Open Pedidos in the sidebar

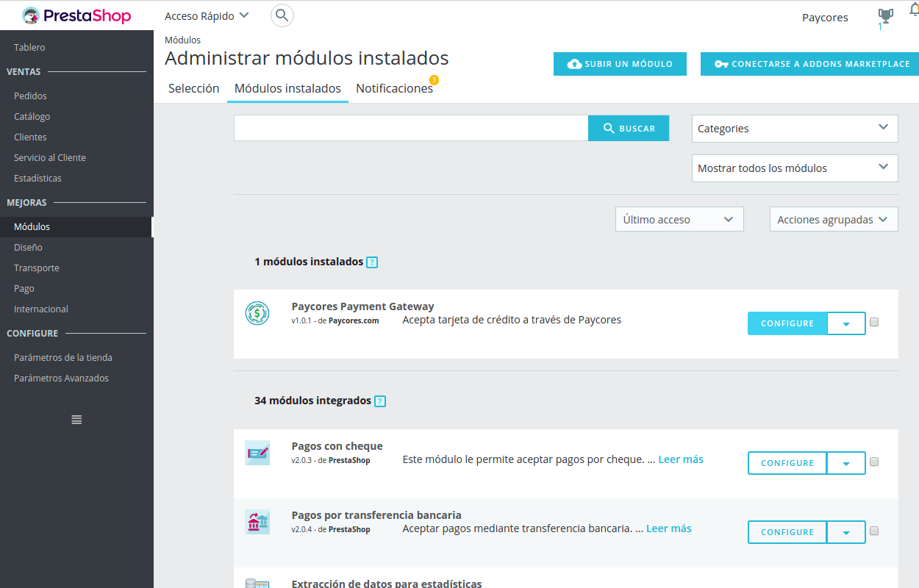tap(30, 96)
